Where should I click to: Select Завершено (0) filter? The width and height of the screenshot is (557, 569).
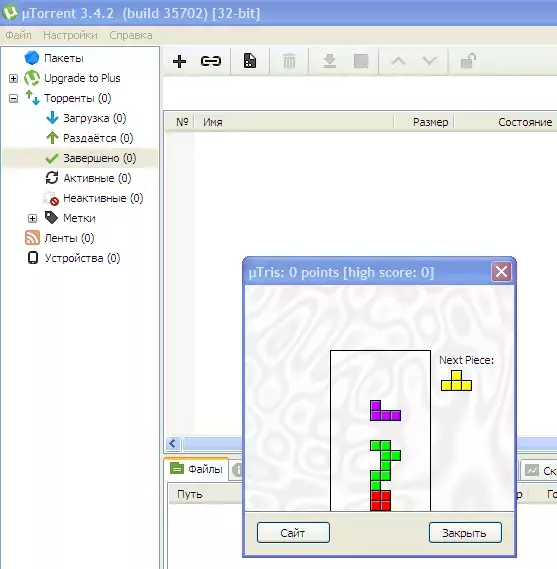pyautogui.click(x=100, y=158)
